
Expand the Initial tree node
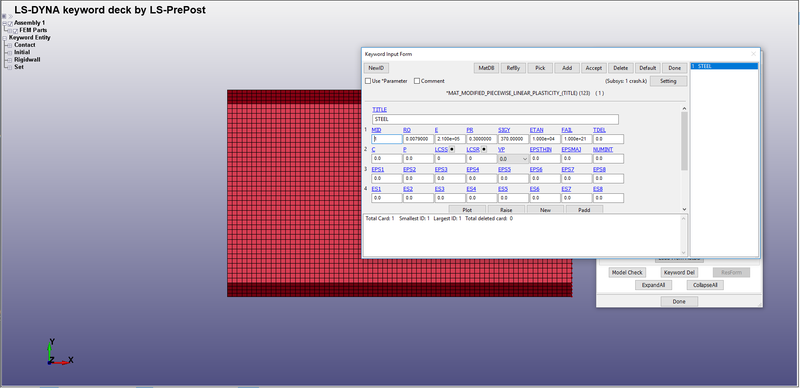9,53
